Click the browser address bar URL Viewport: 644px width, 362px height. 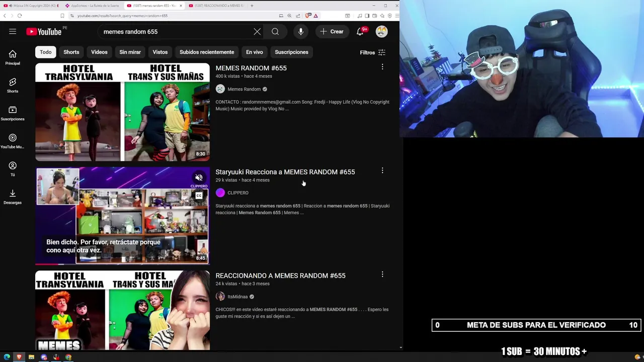pyautogui.click(x=122, y=16)
